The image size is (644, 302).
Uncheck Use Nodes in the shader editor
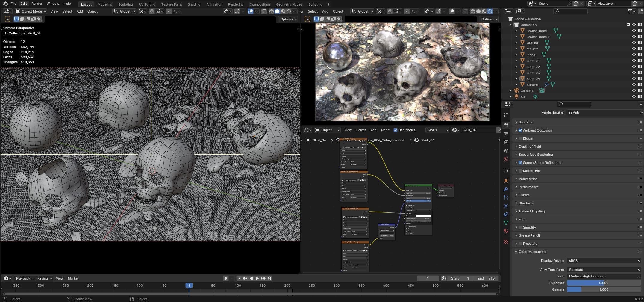396,130
